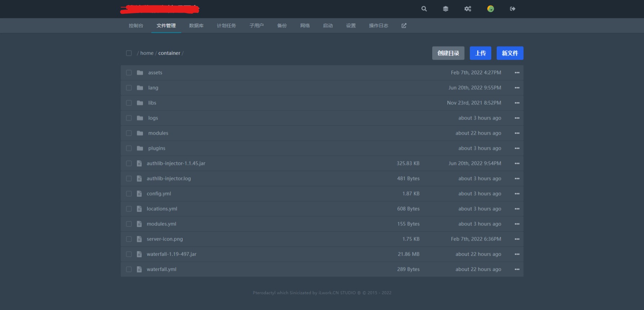Expand options menu for server-icon.png
The width and height of the screenshot is (644, 310).
[x=517, y=239]
